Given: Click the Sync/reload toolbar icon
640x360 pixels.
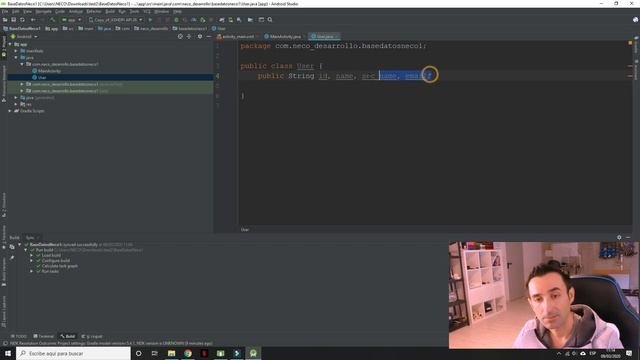Looking at the screenshot, I should [x=22, y=20].
